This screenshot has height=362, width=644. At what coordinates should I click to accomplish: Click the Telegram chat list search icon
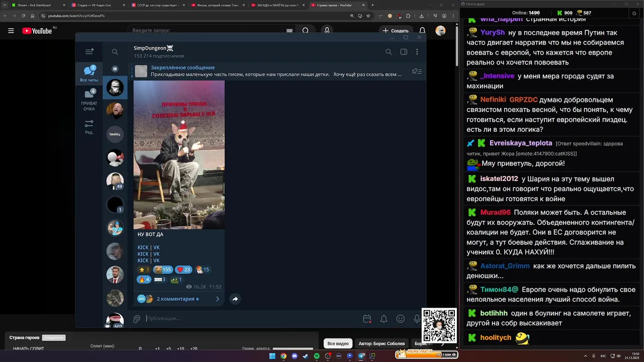pyautogui.click(x=115, y=52)
